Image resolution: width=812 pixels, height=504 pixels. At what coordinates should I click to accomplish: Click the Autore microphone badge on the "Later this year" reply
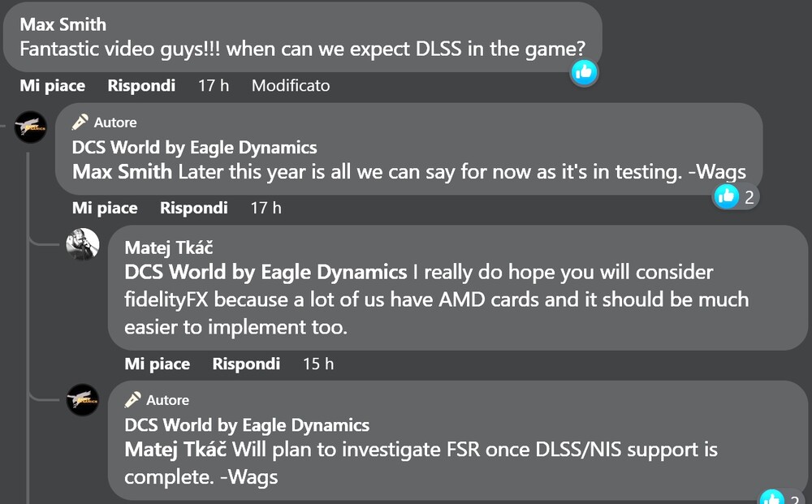(80, 123)
